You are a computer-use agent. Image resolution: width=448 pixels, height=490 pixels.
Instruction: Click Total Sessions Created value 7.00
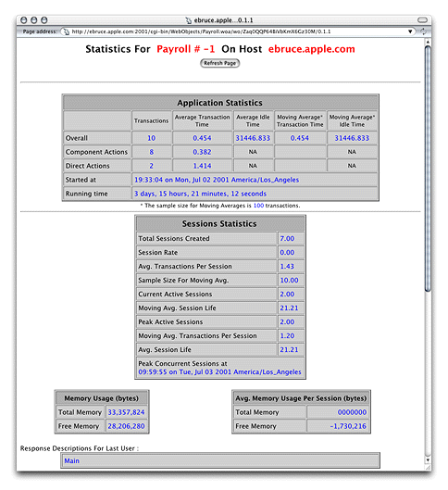tap(287, 238)
